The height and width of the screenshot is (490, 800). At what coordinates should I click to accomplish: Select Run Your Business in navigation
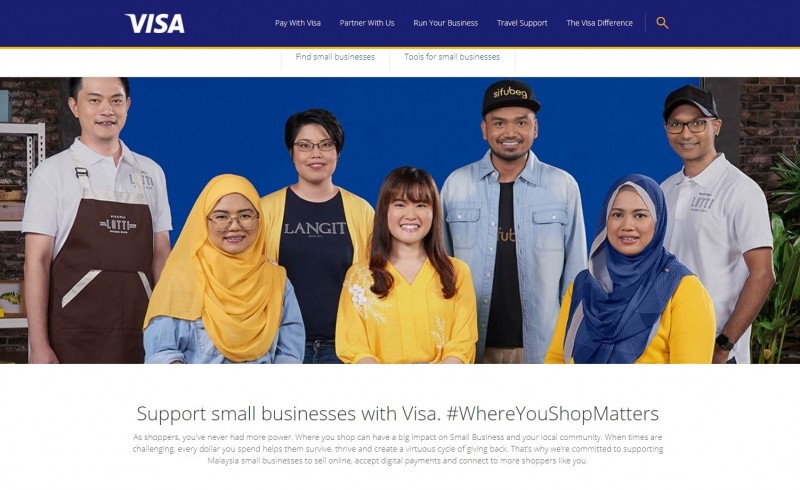pos(445,23)
